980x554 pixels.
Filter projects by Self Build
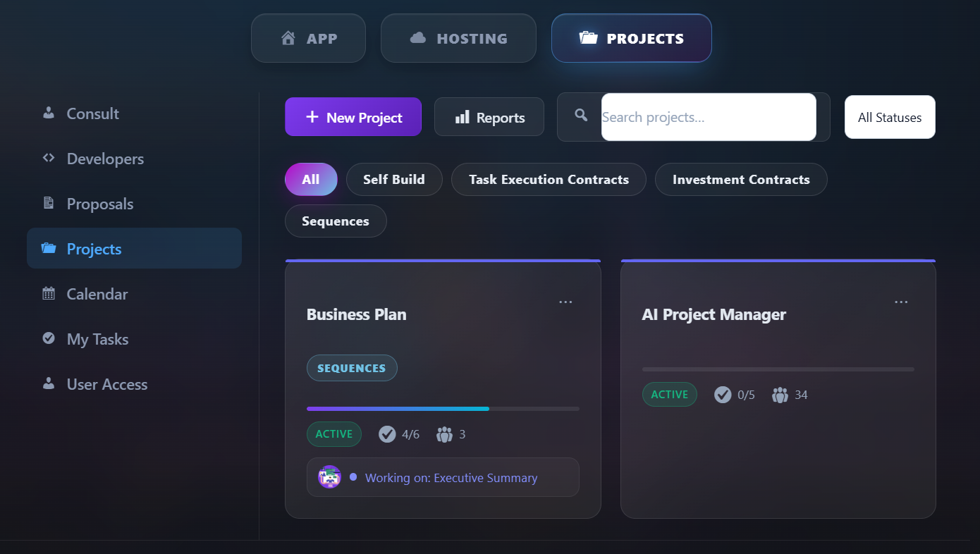pos(394,179)
